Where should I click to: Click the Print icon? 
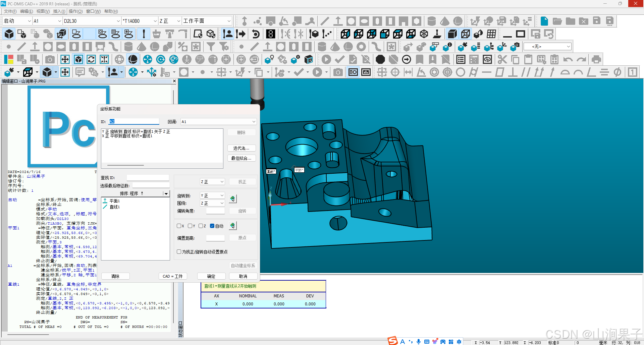(x=596, y=60)
